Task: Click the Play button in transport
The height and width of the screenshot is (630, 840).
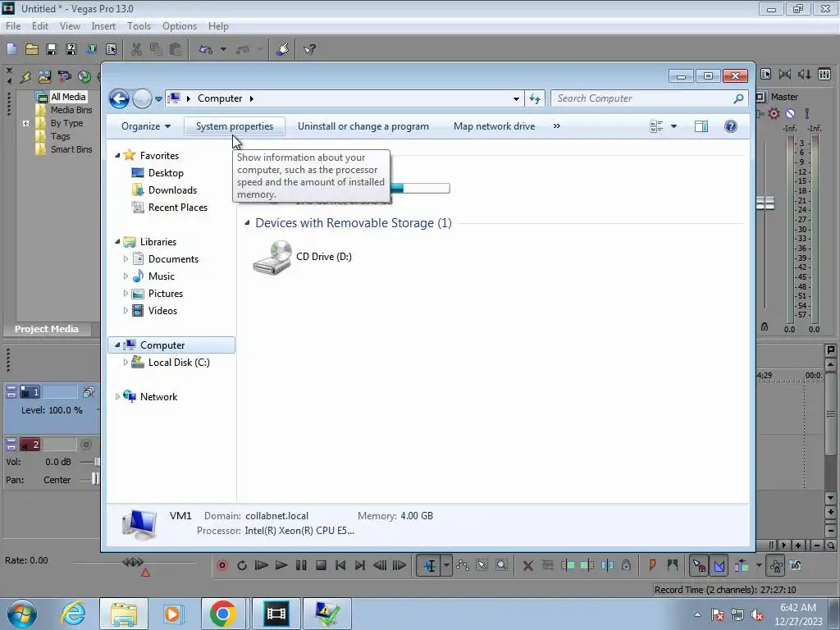Action: 281,565
